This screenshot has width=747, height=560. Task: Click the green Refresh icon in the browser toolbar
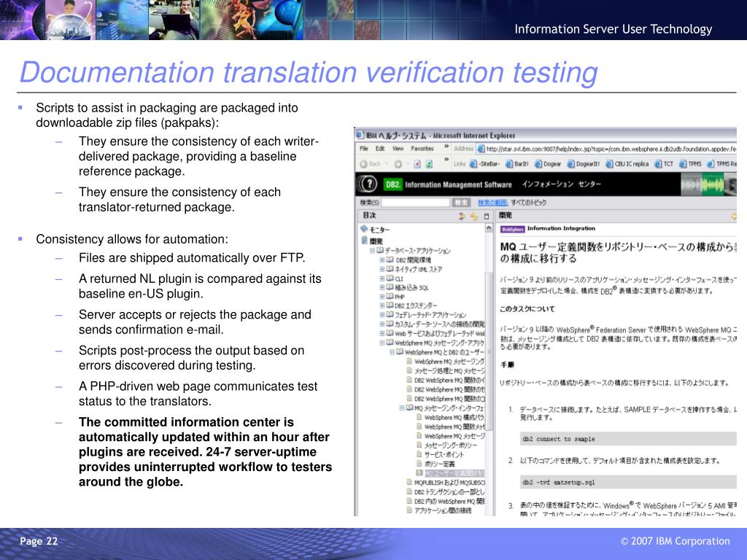coord(429,164)
